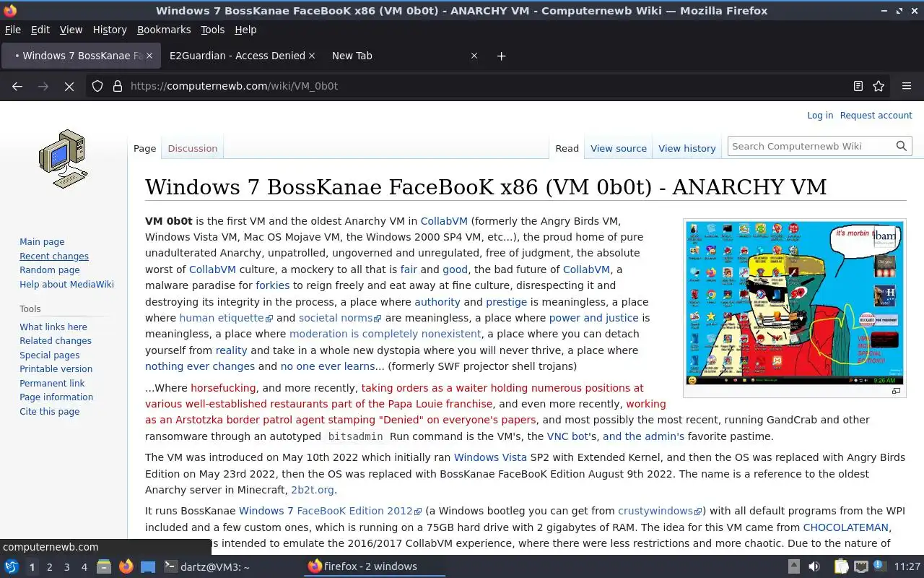Click the Request account link

[x=876, y=116]
